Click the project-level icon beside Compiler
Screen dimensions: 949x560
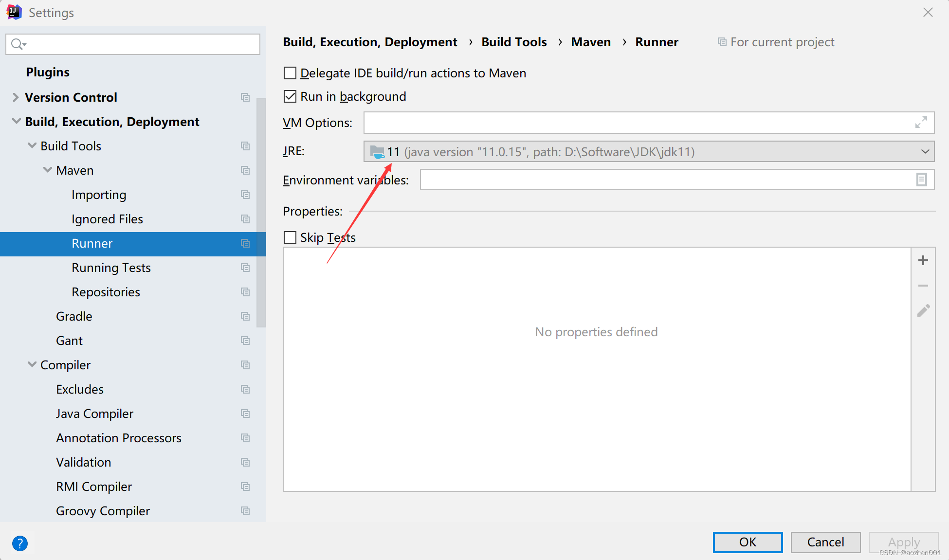click(x=245, y=365)
